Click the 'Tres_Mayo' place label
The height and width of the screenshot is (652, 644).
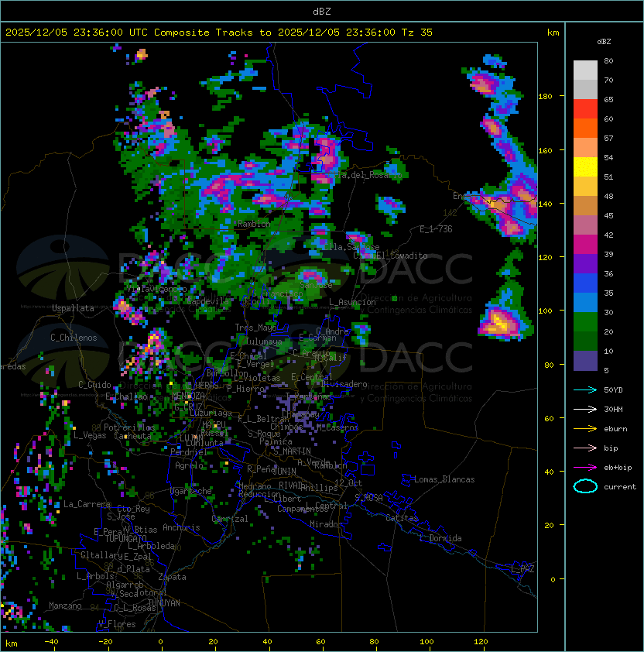pos(255,328)
